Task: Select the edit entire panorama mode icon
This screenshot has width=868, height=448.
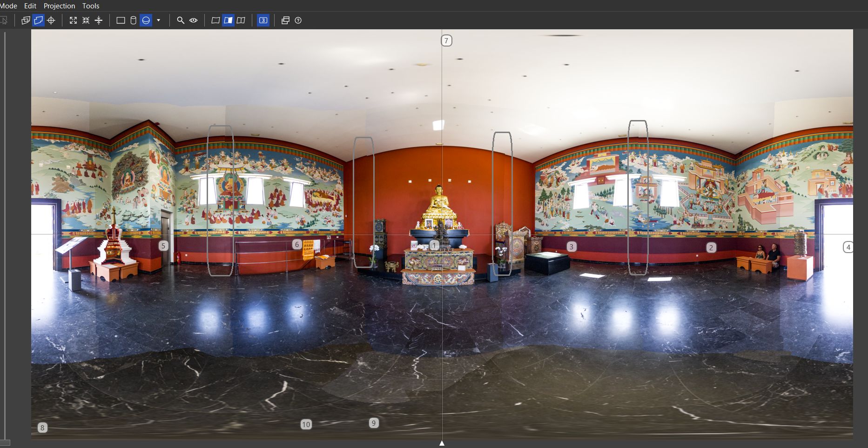Action: tap(38, 20)
